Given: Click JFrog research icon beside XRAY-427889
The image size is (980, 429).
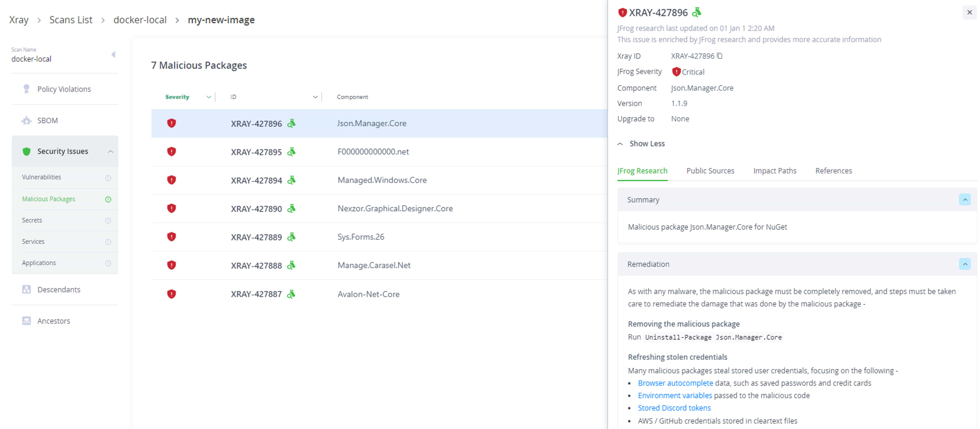Looking at the screenshot, I should (x=292, y=237).
